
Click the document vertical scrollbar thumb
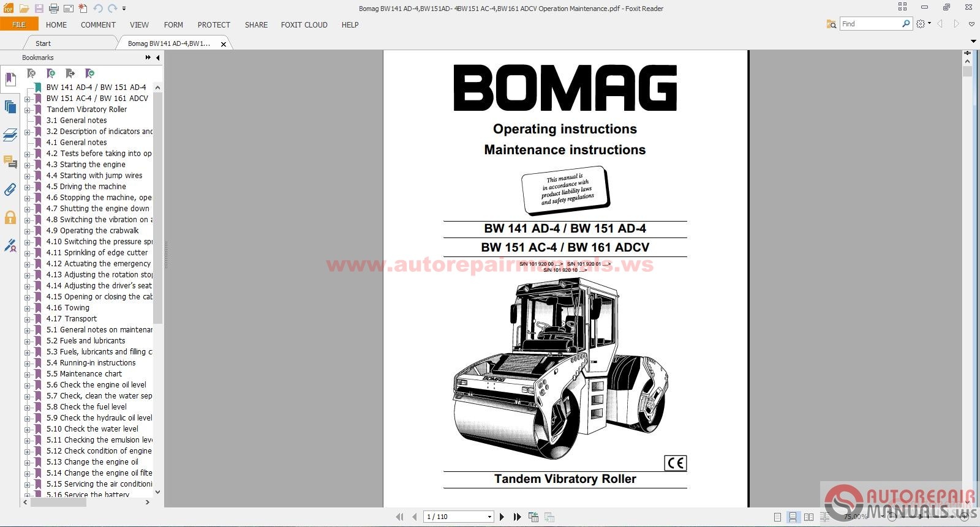967,72
